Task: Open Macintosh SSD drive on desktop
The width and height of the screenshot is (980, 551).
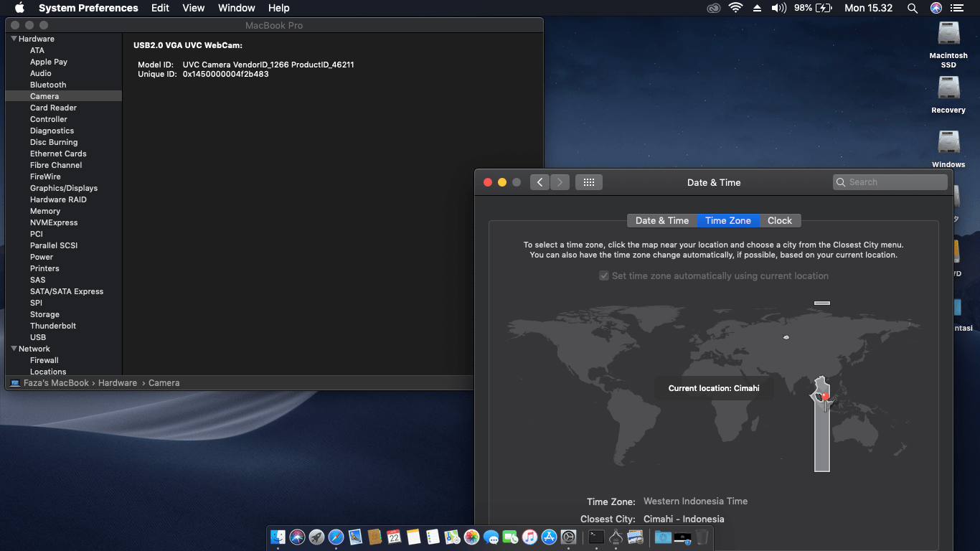Action: tap(948, 44)
